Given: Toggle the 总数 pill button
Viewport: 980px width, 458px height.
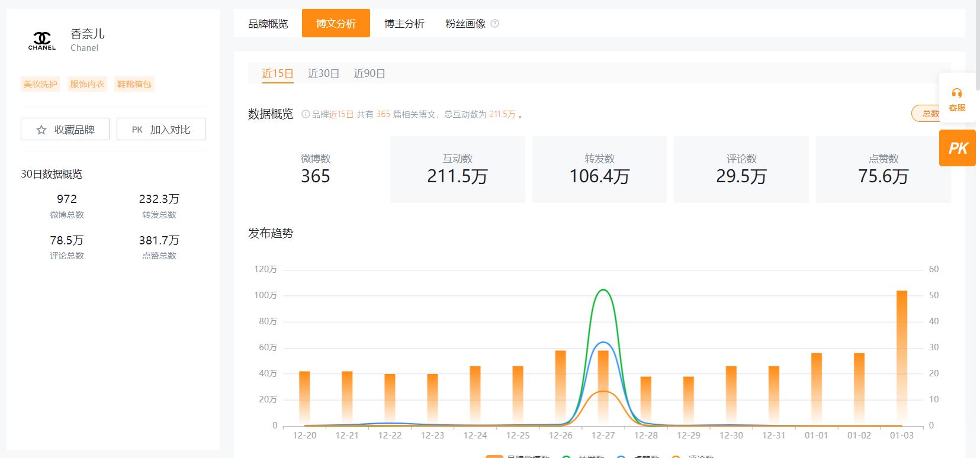Looking at the screenshot, I should click(x=927, y=114).
